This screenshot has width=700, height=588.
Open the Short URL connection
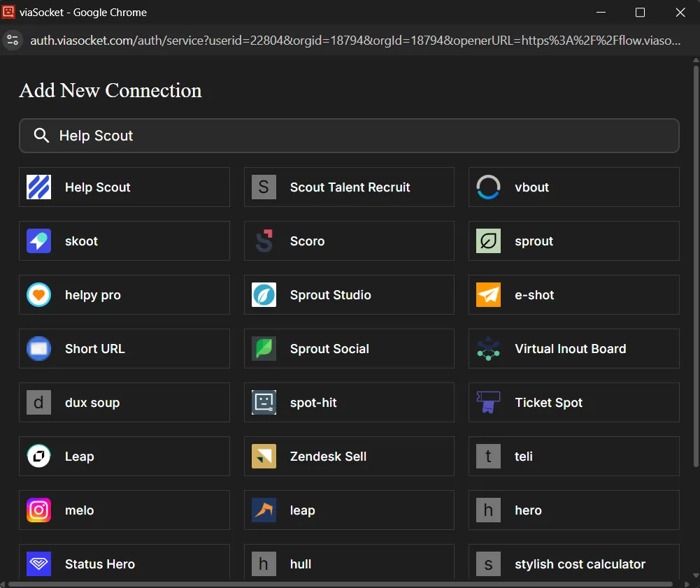tap(124, 348)
